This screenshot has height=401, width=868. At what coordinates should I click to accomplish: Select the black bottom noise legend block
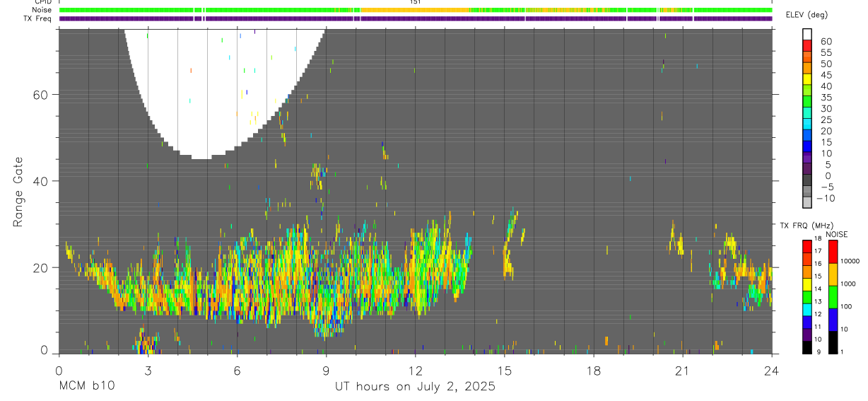coord(833,342)
